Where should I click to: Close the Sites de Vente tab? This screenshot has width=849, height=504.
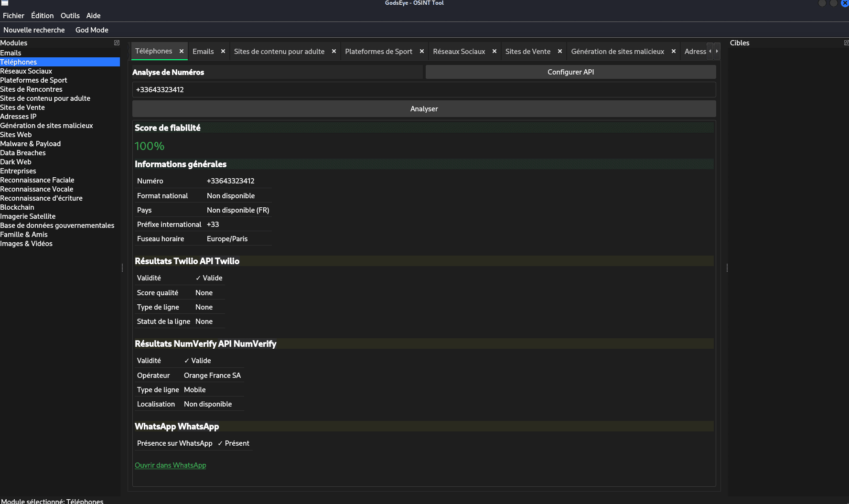click(560, 51)
